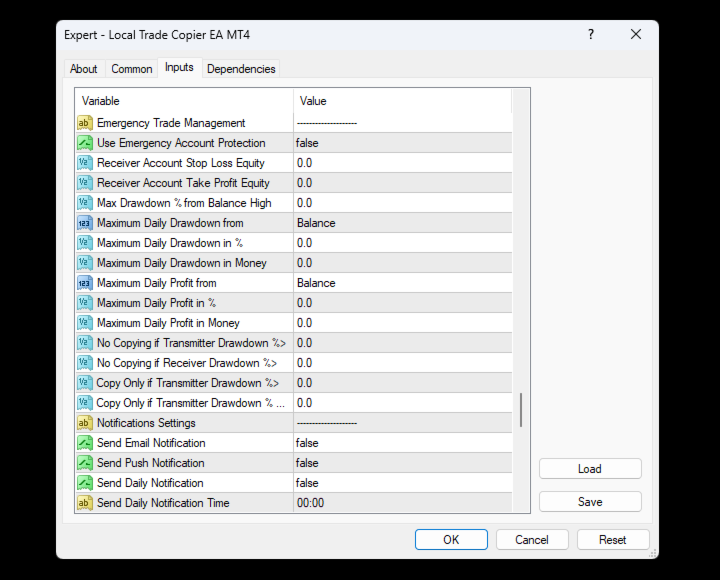
Task: Select the Notifications Settings row label
Action: tap(146, 423)
